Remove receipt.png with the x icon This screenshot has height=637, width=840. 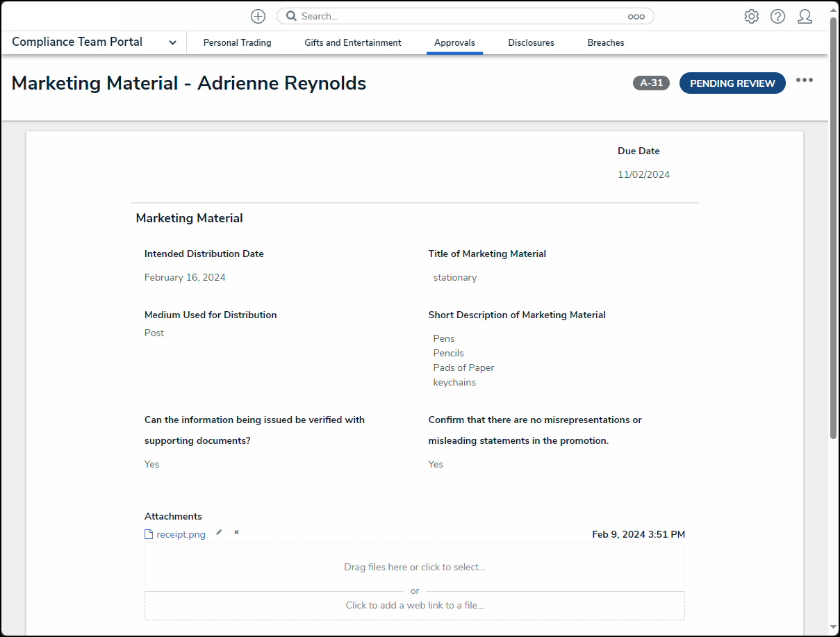pos(236,533)
